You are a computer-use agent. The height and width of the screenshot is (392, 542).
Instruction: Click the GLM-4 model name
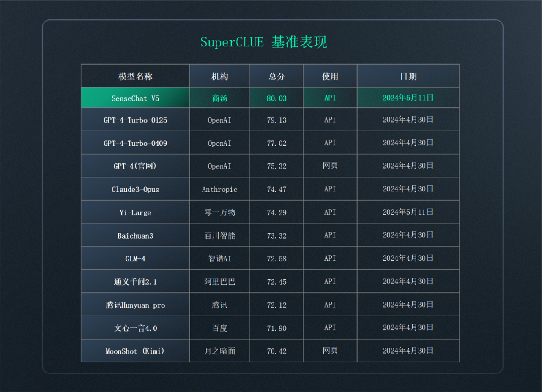point(135,259)
